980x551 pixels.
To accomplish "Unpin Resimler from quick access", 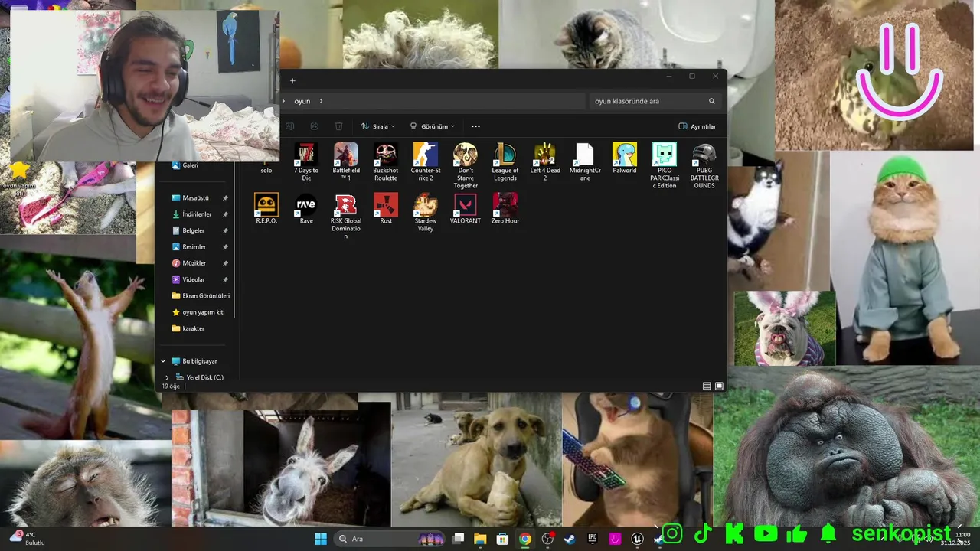I will [225, 247].
